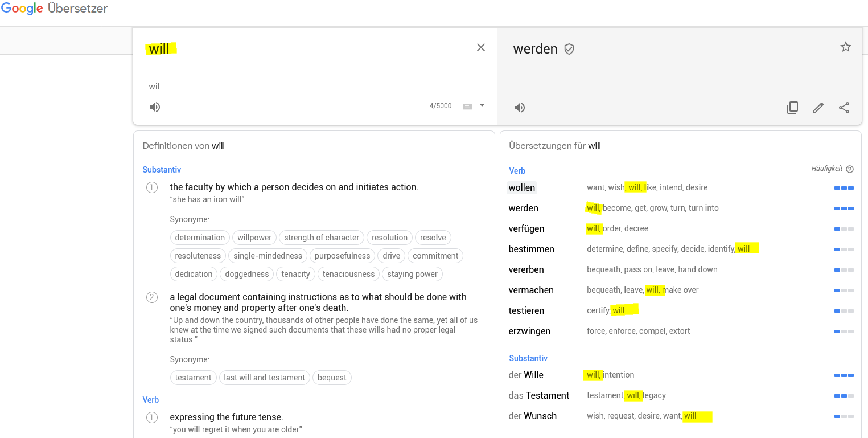Image resolution: width=868 pixels, height=438 pixels.
Task: Select the "das Testament" translation
Action: point(538,395)
